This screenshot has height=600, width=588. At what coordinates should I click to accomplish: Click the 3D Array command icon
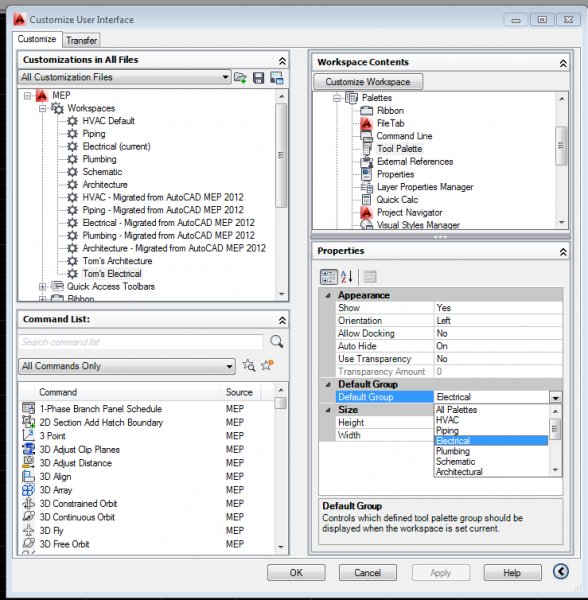[x=28, y=490]
